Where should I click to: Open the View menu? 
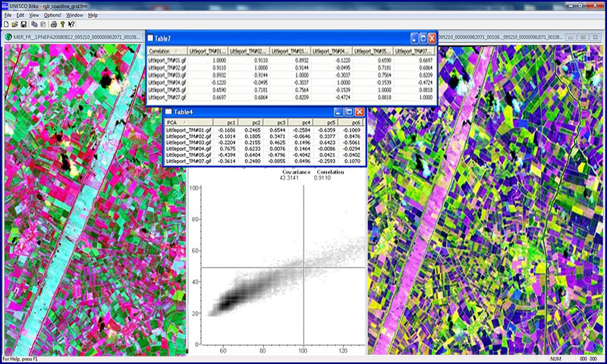(34, 15)
